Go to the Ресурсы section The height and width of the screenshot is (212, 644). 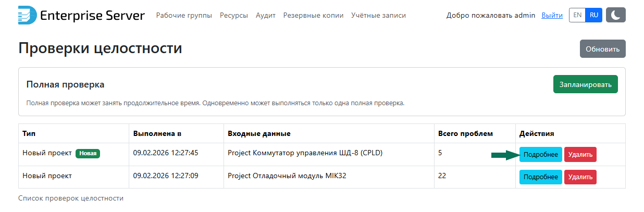tap(234, 16)
